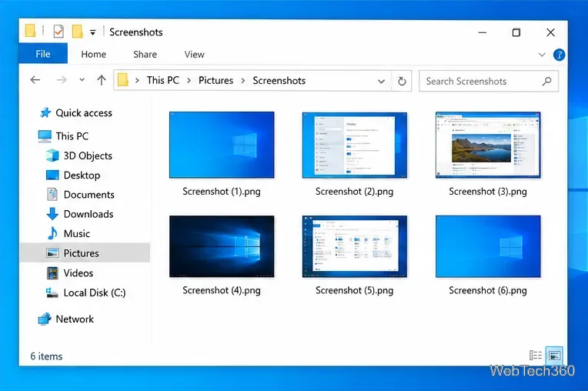
Task: Open Help via blue question mark icon
Action: point(559,55)
